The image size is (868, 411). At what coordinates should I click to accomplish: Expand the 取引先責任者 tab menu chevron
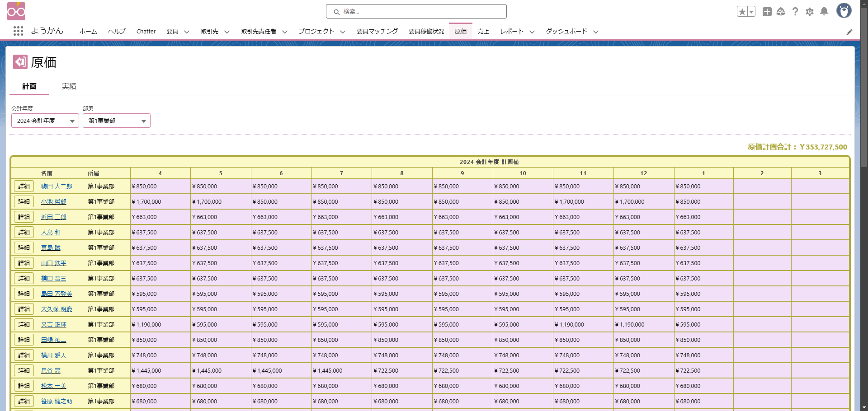(x=285, y=32)
